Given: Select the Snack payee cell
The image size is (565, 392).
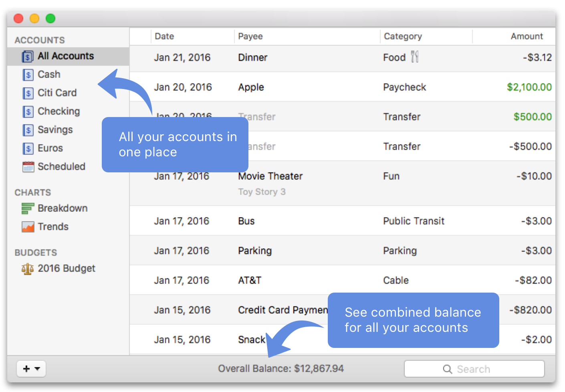Looking at the screenshot, I should 252,340.
